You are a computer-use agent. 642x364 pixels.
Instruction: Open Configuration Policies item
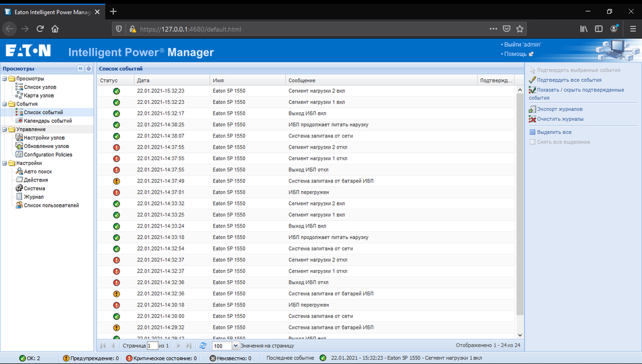pos(48,155)
